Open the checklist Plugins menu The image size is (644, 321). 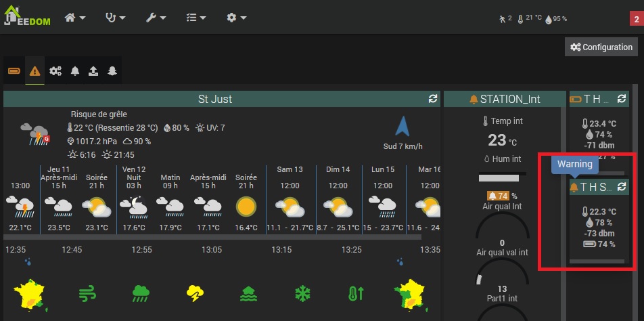[x=196, y=17]
